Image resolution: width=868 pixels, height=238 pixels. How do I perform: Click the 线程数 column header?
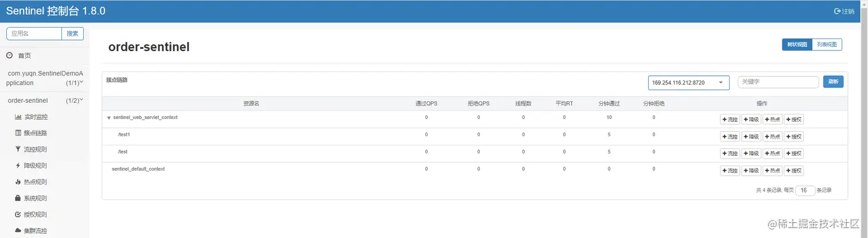click(524, 103)
